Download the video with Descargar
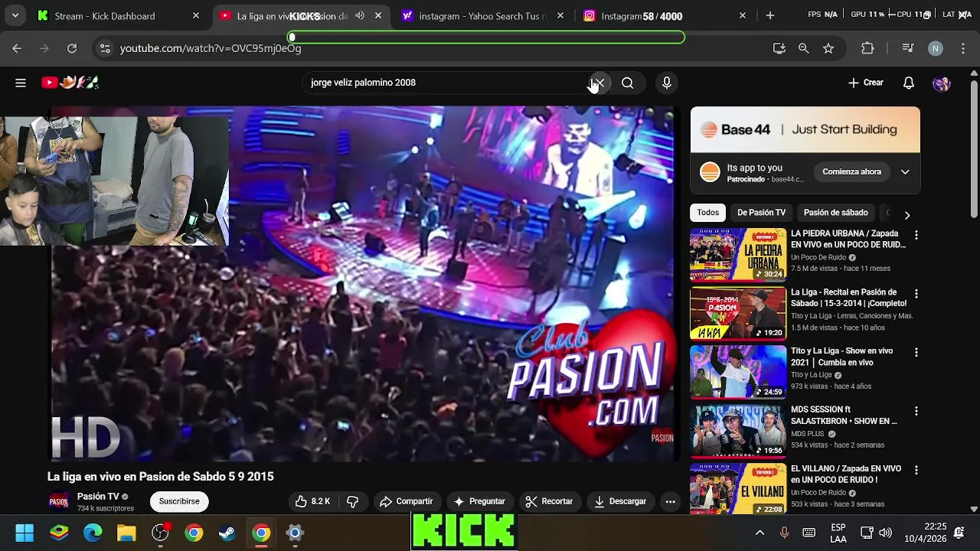980x551 pixels. tap(620, 501)
